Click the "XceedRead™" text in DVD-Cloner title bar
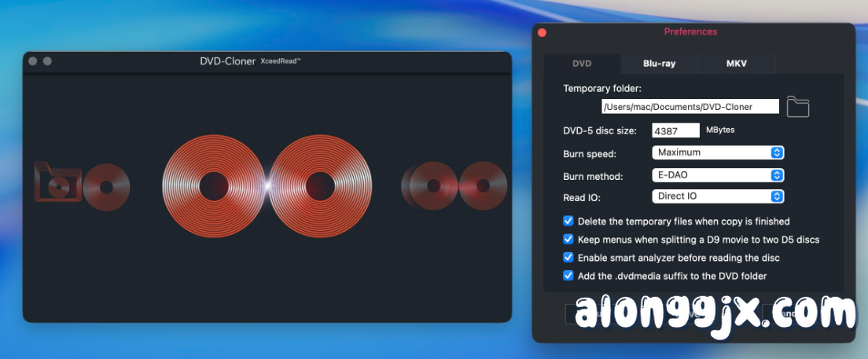868x359 pixels. (x=281, y=61)
